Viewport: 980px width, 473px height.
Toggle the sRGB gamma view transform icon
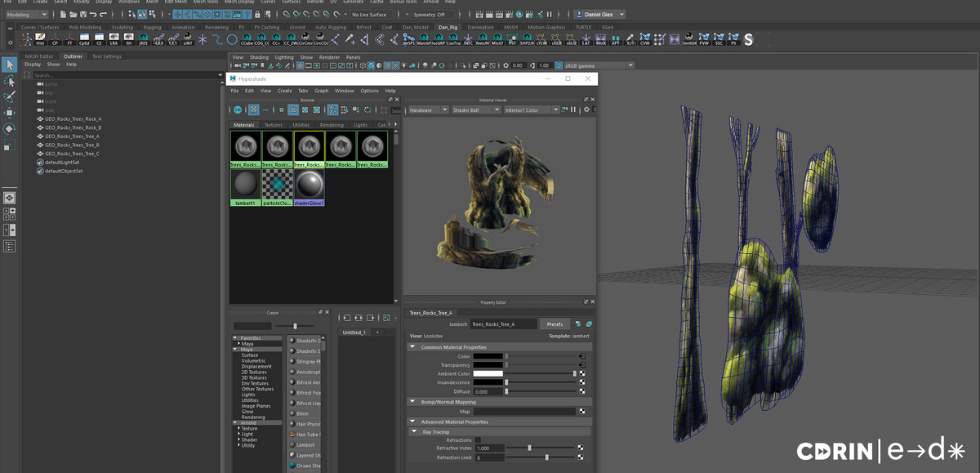tap(559, 65)
